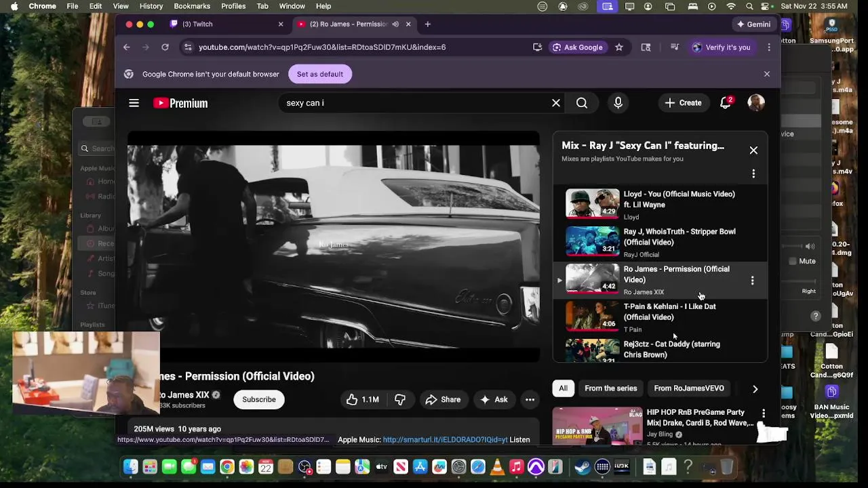Open YouTube notifications bell
This screenshot has width=868, height=488.
tap(726, 103)
